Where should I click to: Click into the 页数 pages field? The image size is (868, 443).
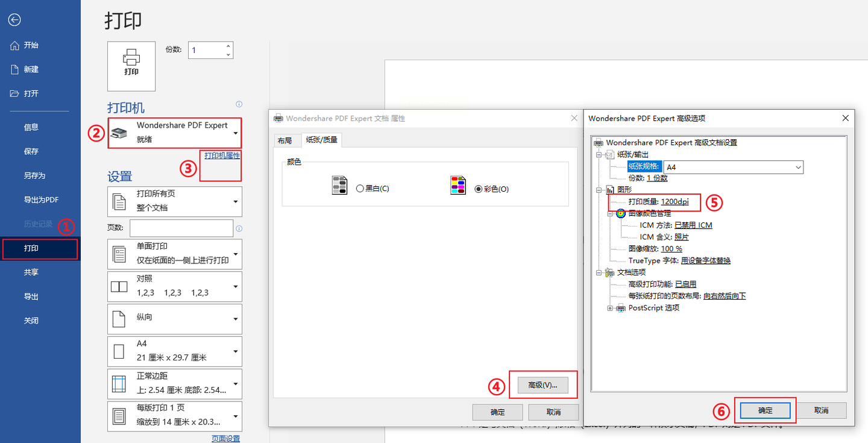coord(181,228)
